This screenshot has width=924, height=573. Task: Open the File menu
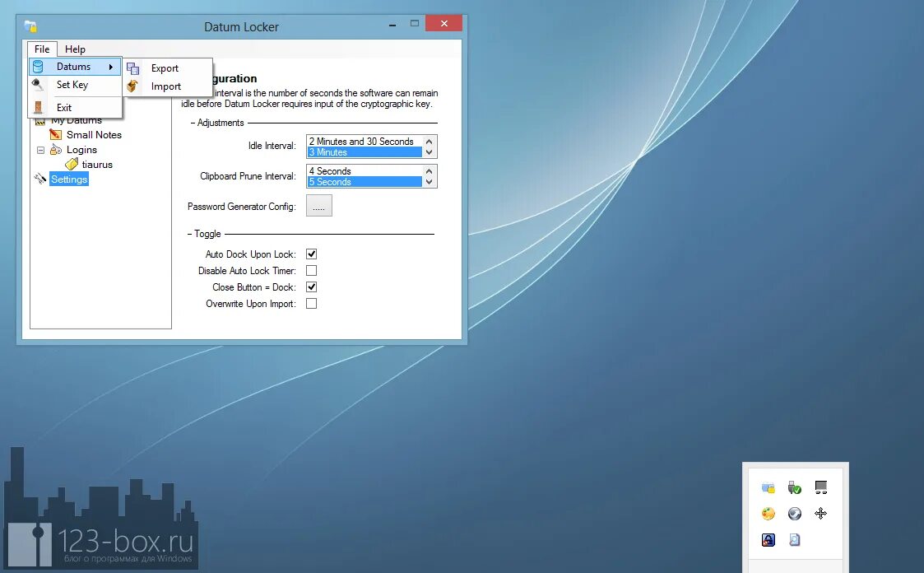coord(42,49)
